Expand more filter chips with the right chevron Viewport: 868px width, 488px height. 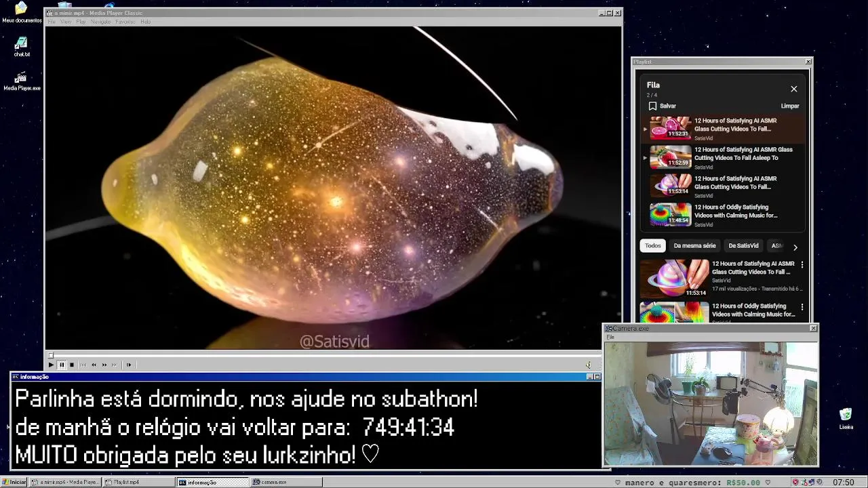pyautogui.click(x=795, y=247)
